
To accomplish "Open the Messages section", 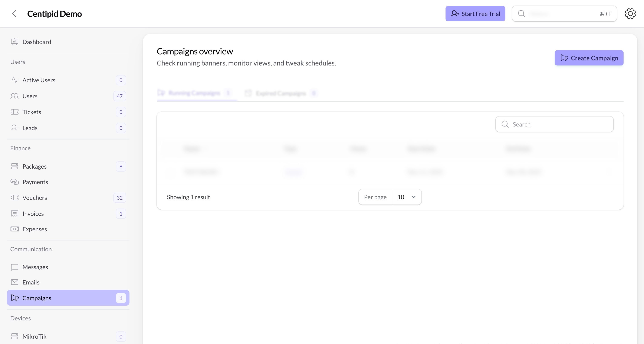I will (35, 267).
